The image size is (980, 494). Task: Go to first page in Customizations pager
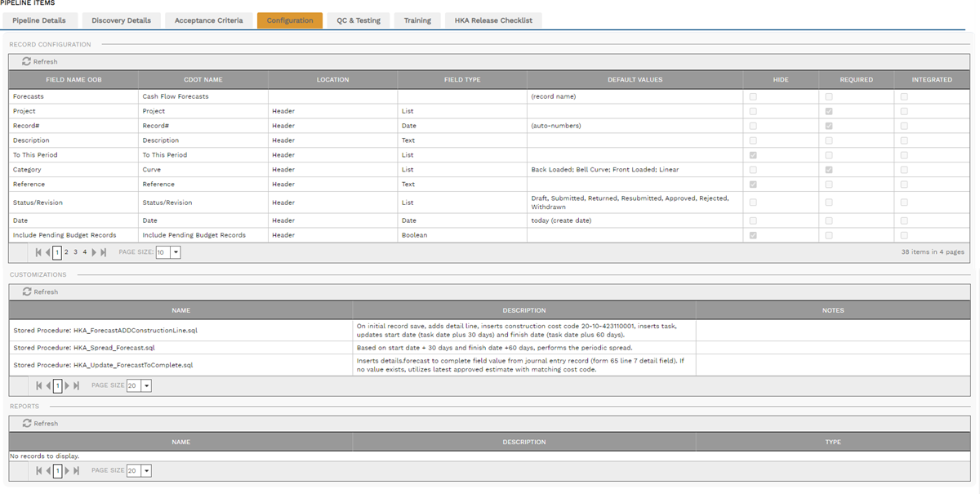tap(38, 385)
